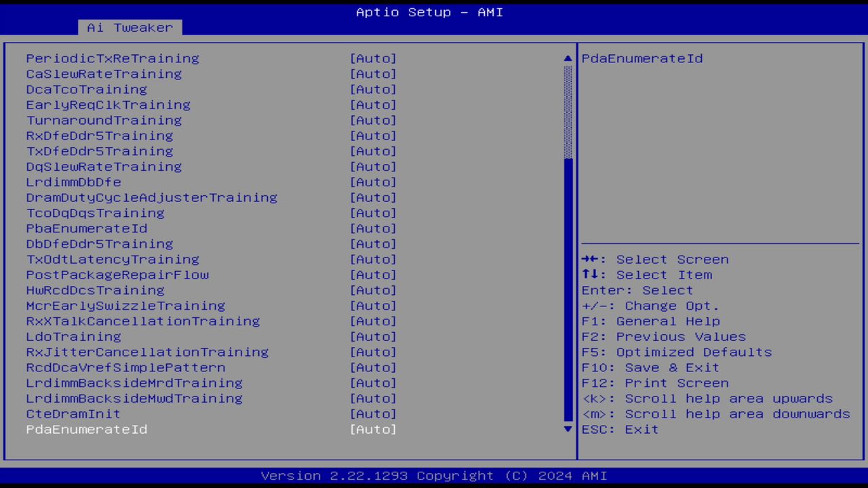Open LdoTraining [Auto] value
This screenshot has height=488, width=868.
[x=373, y=337]
